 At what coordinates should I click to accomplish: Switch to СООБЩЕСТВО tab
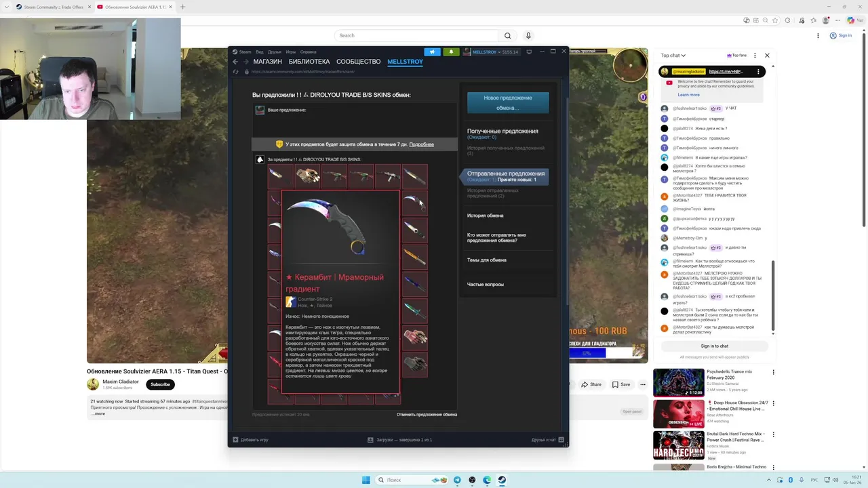pyautogui.click(x=358, y=62)
